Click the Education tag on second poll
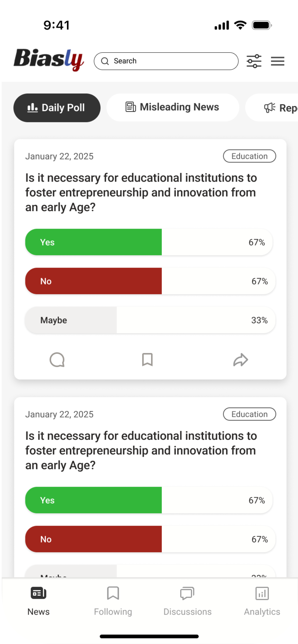The height and width of the screenshot is (644, 298). click(x=249, y=414)
